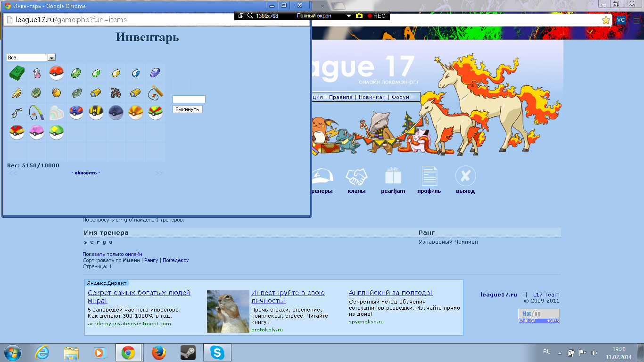Select the small green oval shard
The width and height of the screenshot is (644, 362).
pyautogui.click(x=96, y=73)
